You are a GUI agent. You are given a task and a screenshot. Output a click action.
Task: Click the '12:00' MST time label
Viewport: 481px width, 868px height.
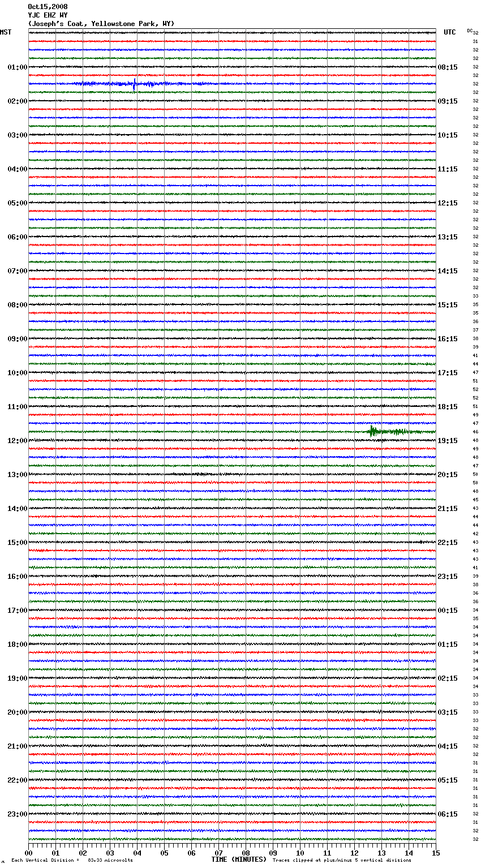click(18, 441)
